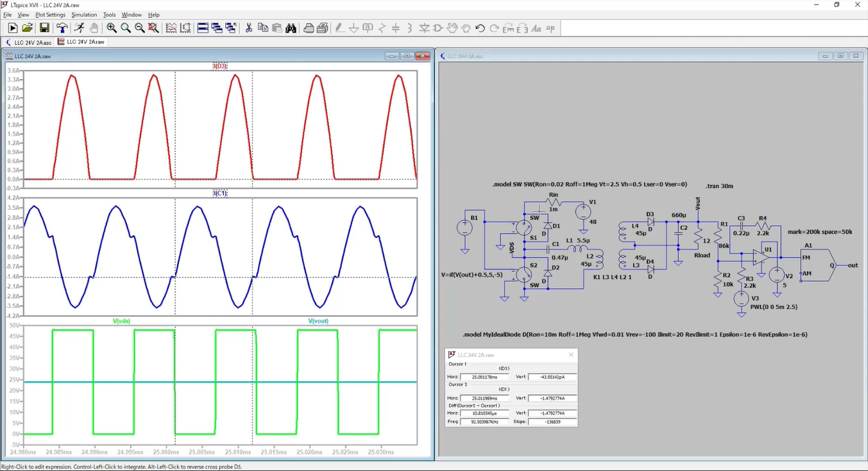Open the Tools menu
The width and height of the screenshot is (868, 471).
110,15
